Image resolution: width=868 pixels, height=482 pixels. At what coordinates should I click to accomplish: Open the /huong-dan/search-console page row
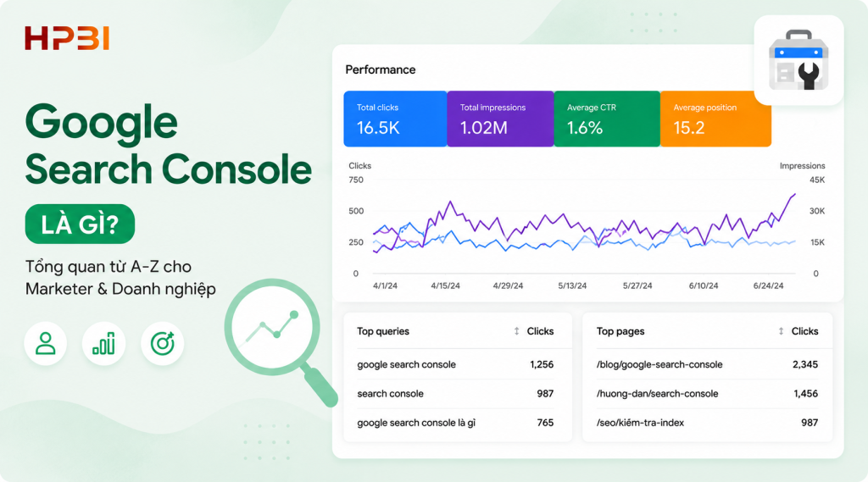click(x=707, y=393)
